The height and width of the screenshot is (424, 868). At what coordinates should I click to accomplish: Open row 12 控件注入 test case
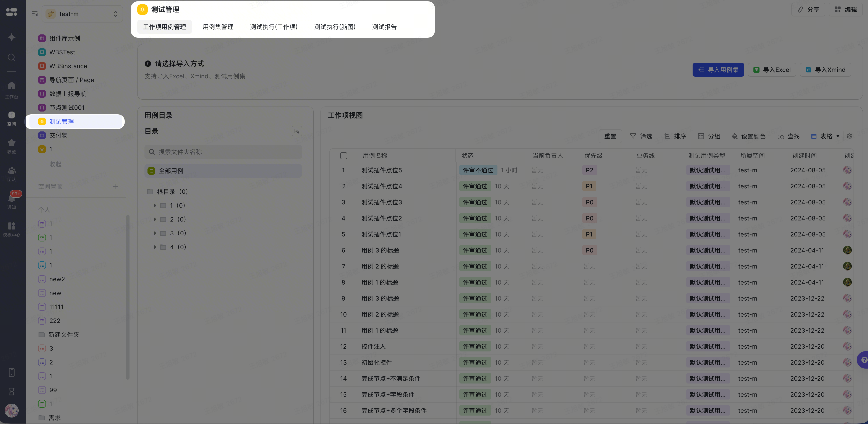pyautogui.click(x=373, y=346)
